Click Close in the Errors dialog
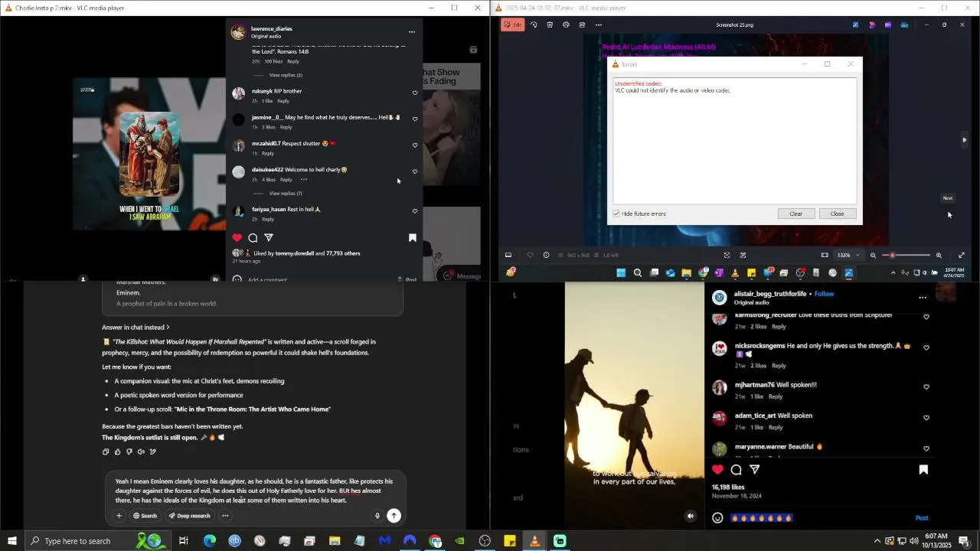This screenshot has width=980, height=551. 837,214
